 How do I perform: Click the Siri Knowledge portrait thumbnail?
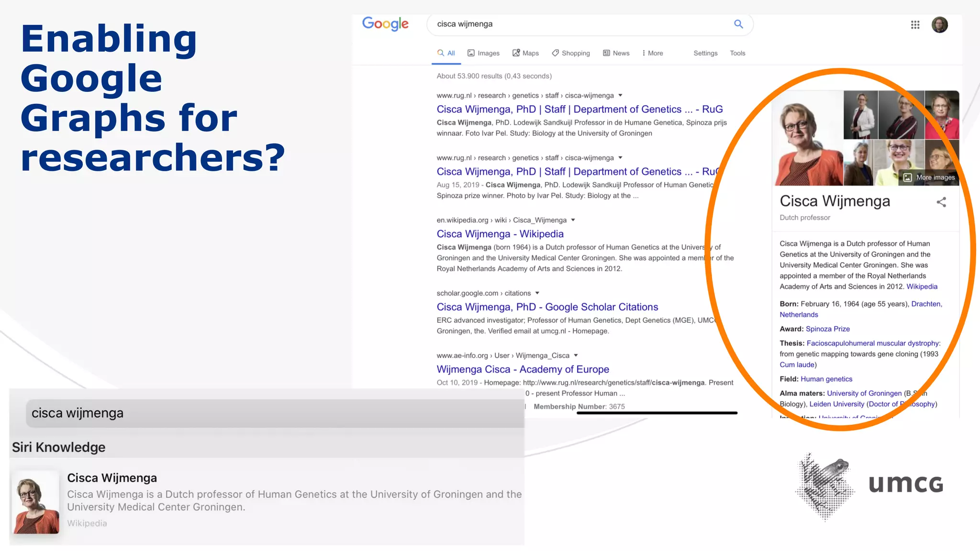pyautogui.click(x=36, y=502)
